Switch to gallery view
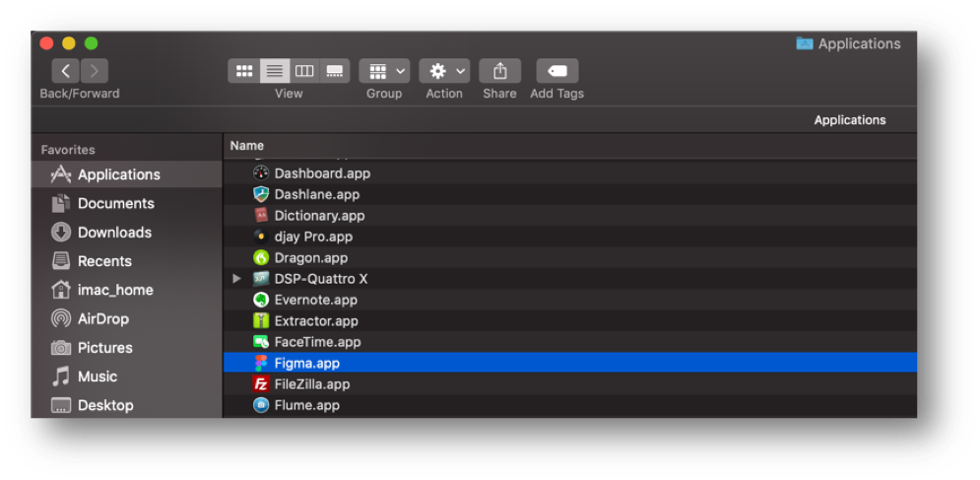 pyautogui.click(x=335, y=71)
